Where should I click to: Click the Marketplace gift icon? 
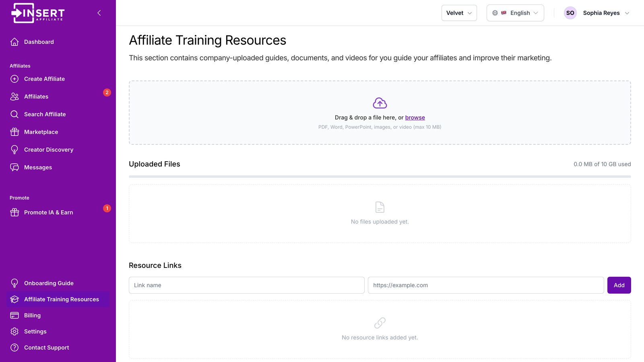coord(14,132)
